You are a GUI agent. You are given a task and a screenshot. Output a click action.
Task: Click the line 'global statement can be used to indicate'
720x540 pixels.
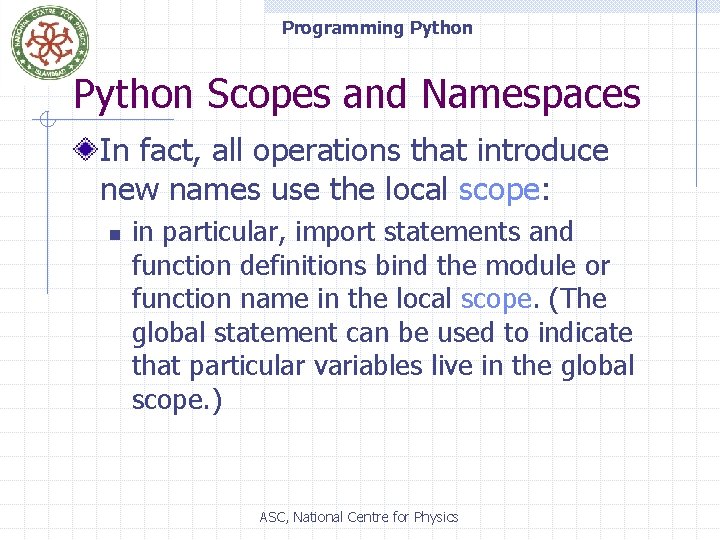(382, 333)
